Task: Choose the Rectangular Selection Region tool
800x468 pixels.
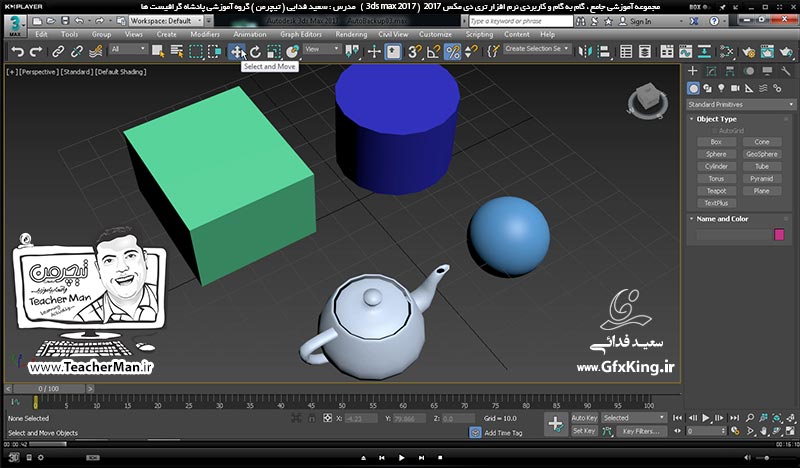Action: [x=196, y=52]
